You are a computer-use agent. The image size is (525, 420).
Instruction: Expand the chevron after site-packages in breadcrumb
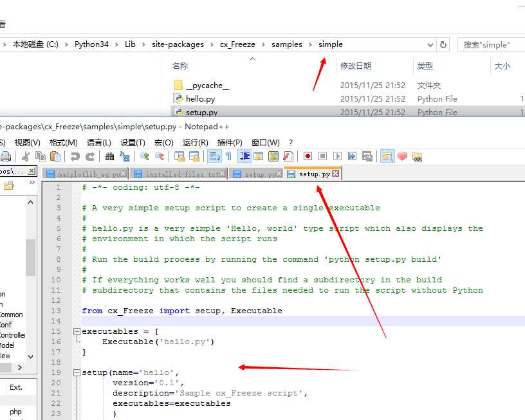(x=212, y=44)
